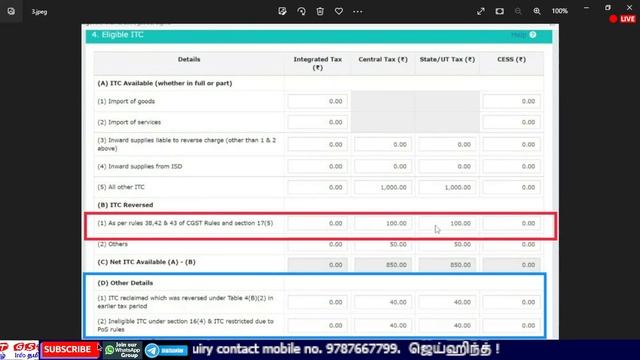Viewport: 640px width, 360px height.
Task: Click All other ITC Integrated Tax field
Action: (x=318, y=187)
